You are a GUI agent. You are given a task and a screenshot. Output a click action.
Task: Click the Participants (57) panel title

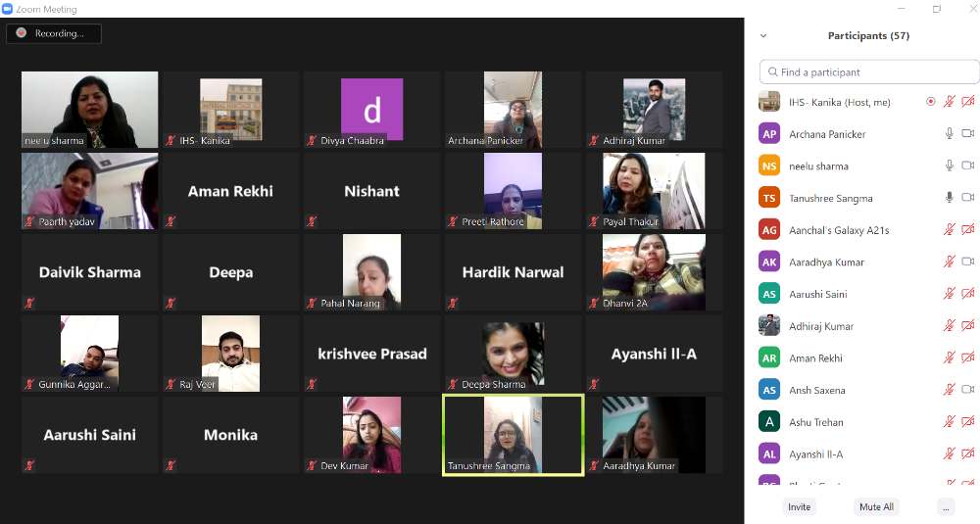(868, 35)
